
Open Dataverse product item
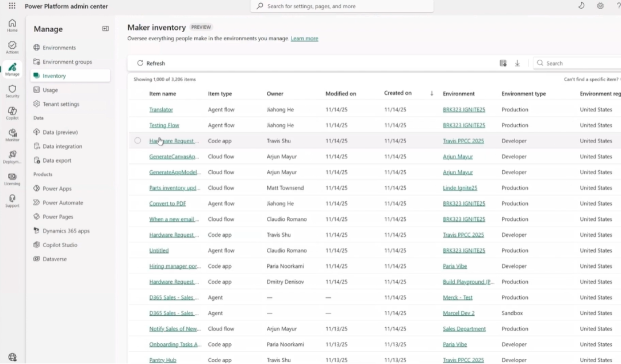point(55,259)
